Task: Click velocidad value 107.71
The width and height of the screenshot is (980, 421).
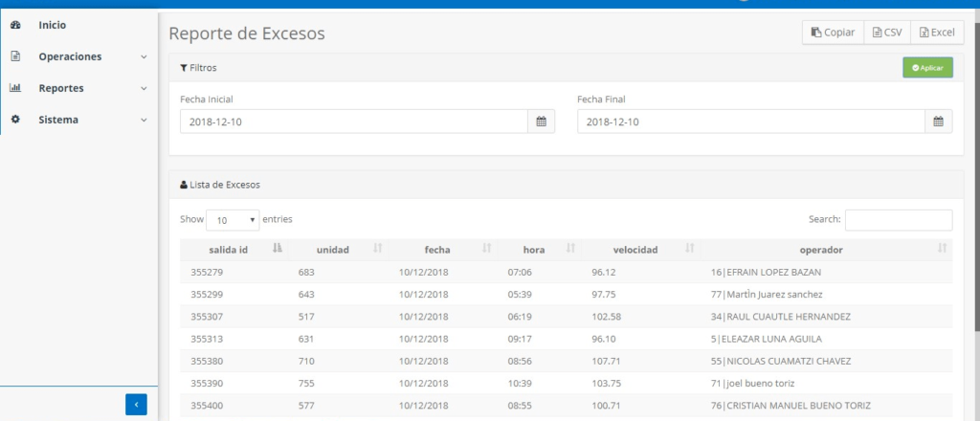Action: point(606,361)
